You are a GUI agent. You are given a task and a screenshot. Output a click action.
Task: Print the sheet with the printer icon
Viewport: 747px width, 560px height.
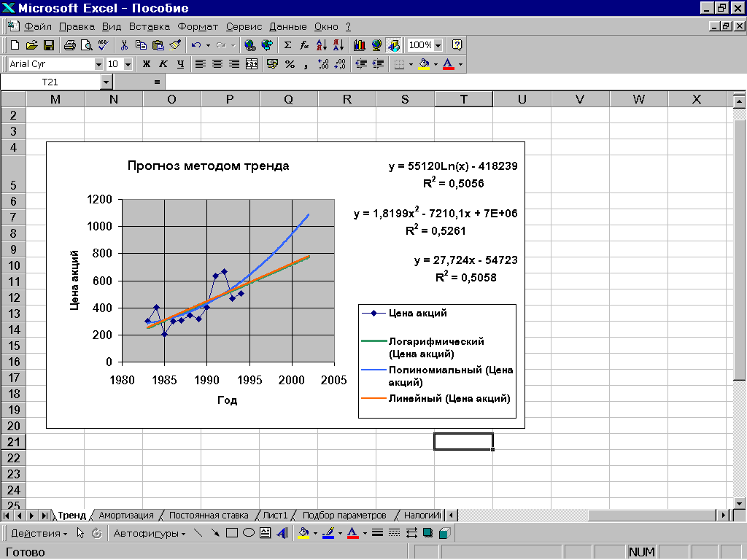[x=69, y=45]
